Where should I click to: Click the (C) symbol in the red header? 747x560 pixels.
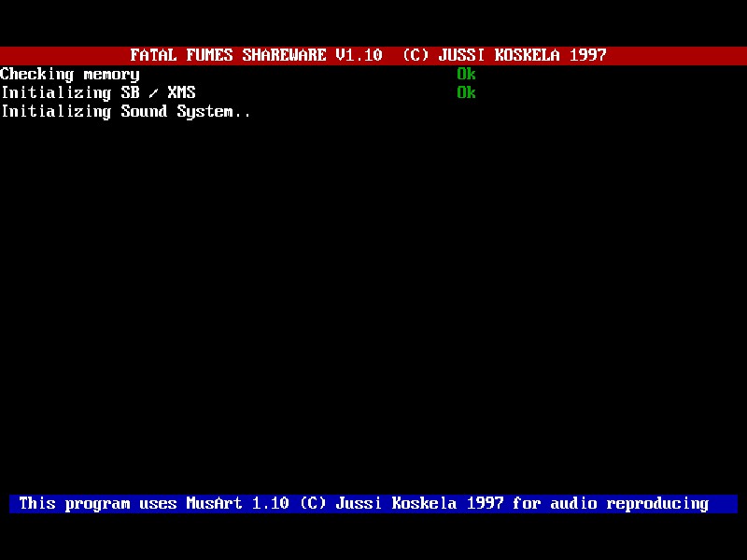[415, 55]
